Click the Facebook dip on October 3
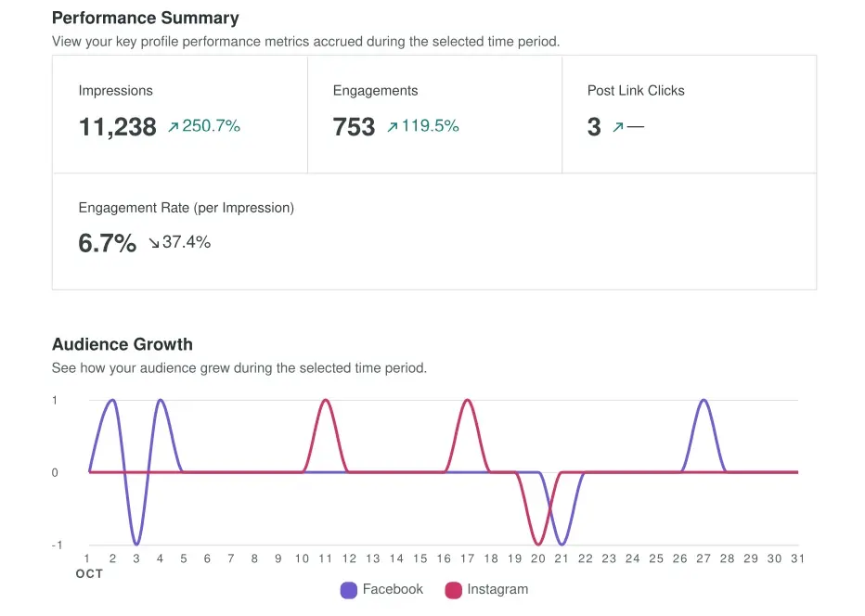The height and width of the screenshot is (616, 865). pos(136,544)
